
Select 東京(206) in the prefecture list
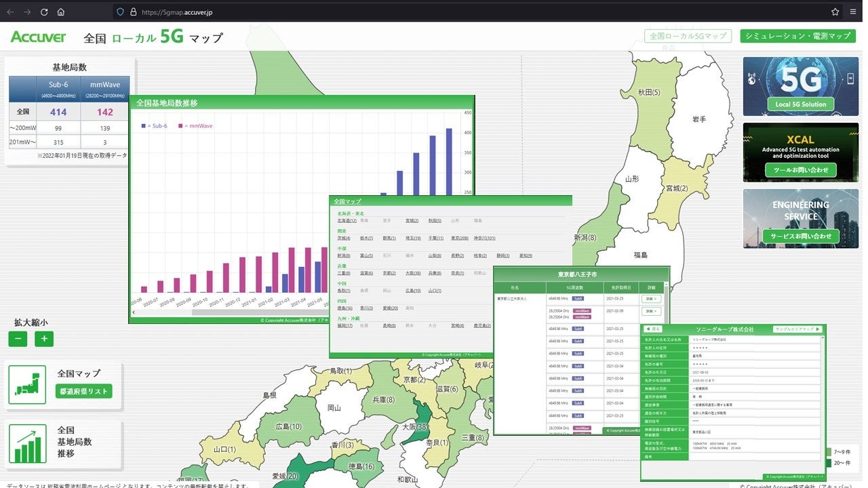460,239
